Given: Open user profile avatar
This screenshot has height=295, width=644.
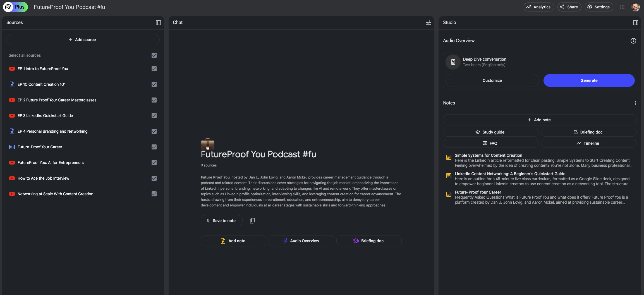Looking at the screenshot, I should coord(636,7).
